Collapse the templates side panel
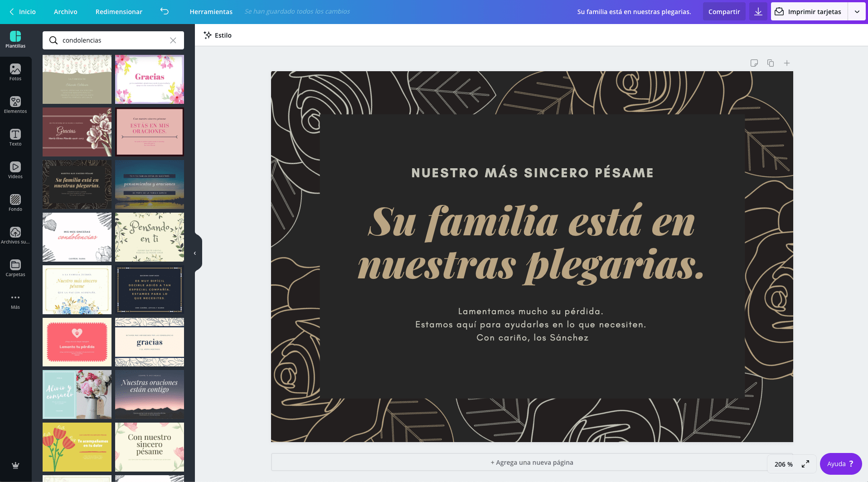This screenshot has height=482, width=868. click(x=195, y=253)
